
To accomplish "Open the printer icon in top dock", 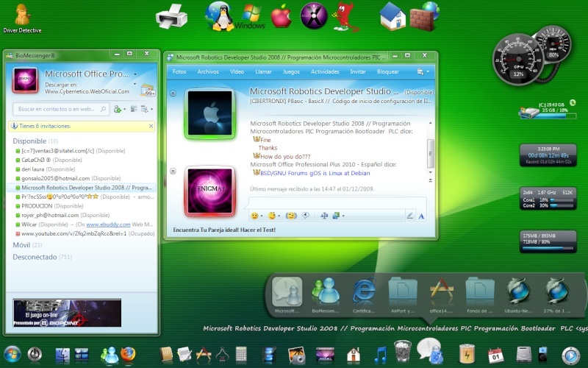I will pos(171,16).
